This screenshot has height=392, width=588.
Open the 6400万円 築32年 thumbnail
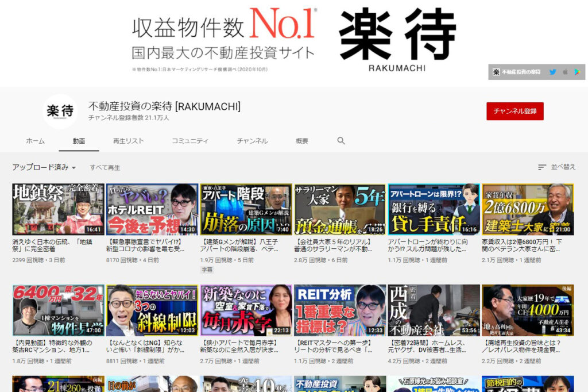pyautogui.click(x=58, y=310)
